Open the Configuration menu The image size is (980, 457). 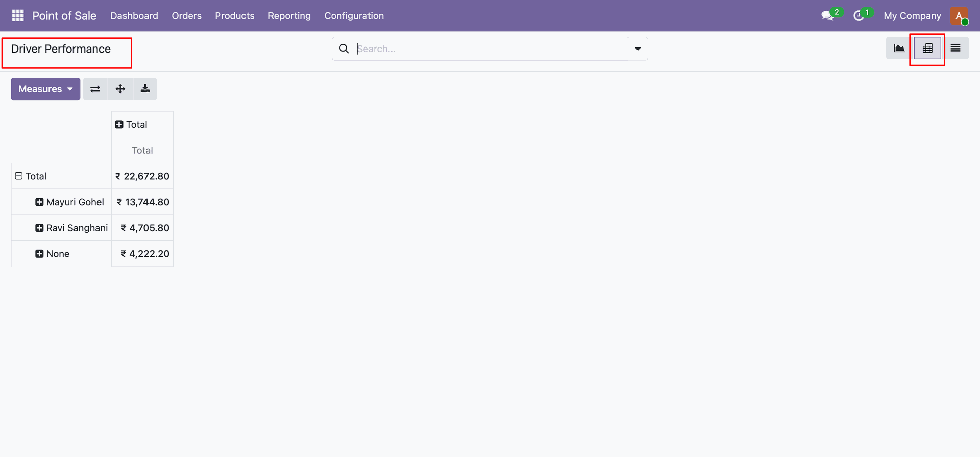(354, 16)
